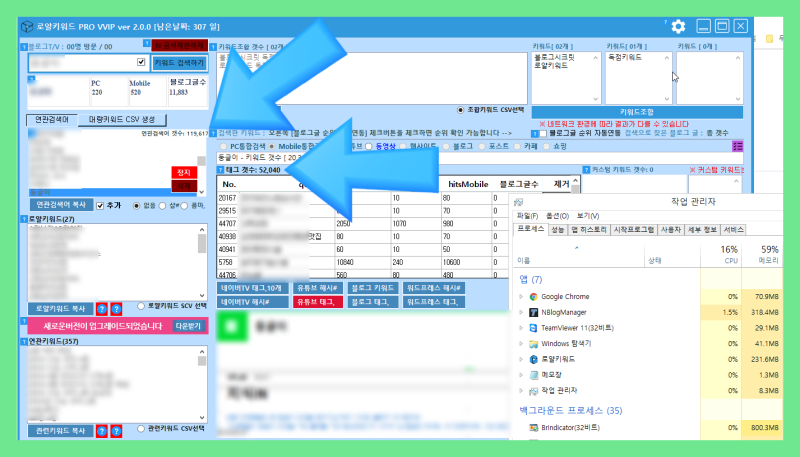Image resolution: width=800 pixels, height=457 pixels.
Task: Toggle 블로그글 순위 자동연동 checkbox
Action: click(543, 133)
